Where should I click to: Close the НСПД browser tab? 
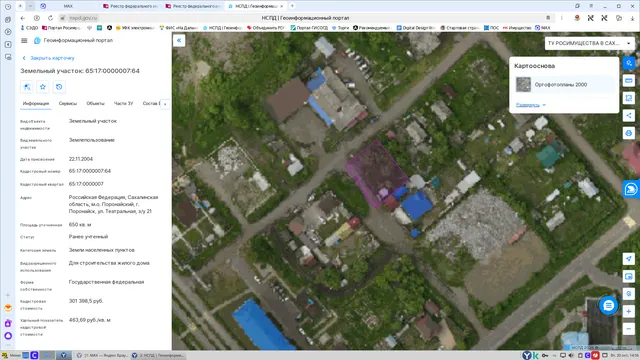pos(282,6)
